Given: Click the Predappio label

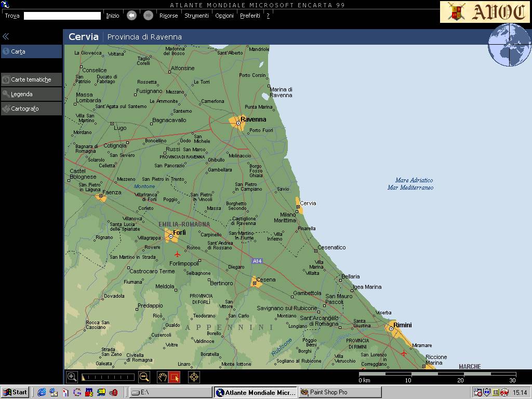Looking at the screenshot, I should click(x=150, y=305).
